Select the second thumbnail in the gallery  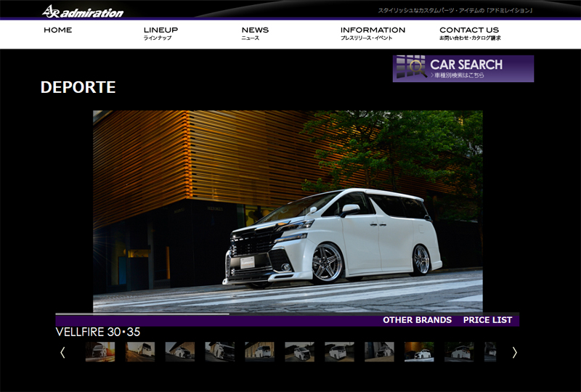coord(140,352)
